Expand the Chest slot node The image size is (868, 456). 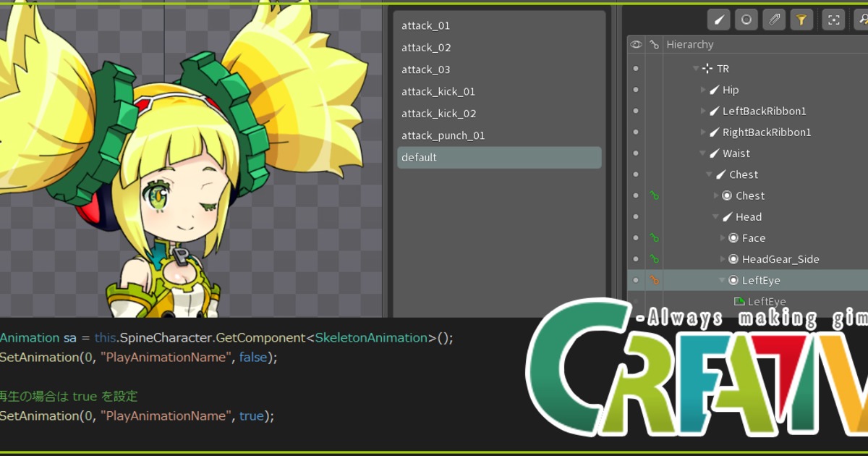[x=717, y=195]
